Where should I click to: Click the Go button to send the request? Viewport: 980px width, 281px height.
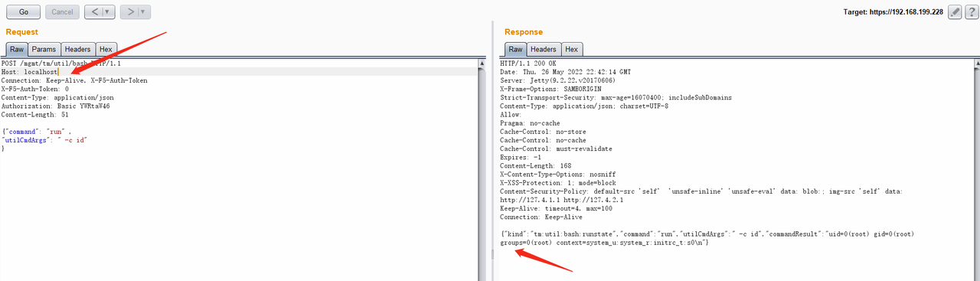point(22,11)
